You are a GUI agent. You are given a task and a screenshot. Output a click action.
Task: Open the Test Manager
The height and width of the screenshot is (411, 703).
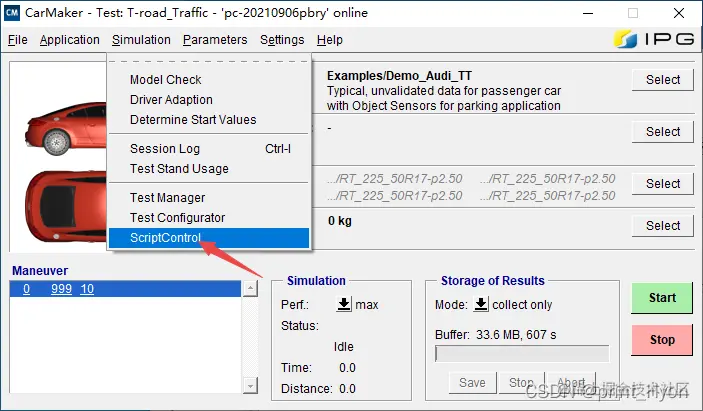209,197
